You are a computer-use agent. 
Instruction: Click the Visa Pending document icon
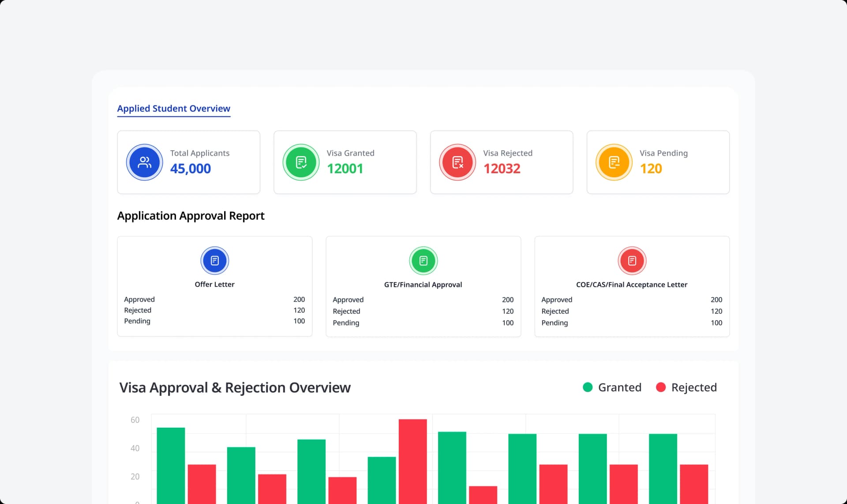click(x=614, y=162)
